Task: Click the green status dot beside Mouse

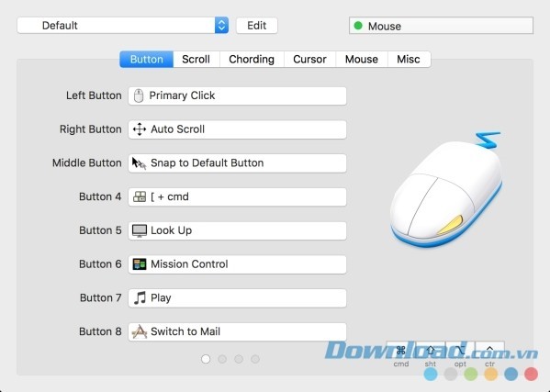Action: point(358,26)
